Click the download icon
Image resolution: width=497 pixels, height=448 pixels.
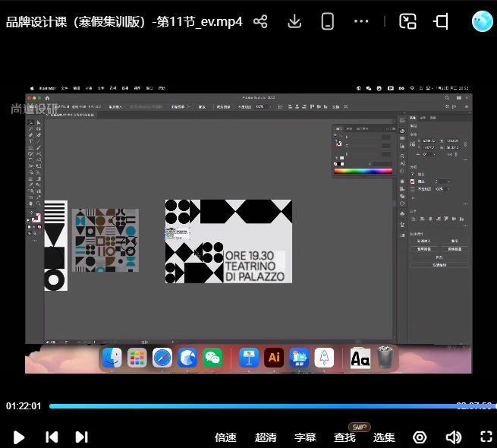pyautogui.click(x=295, y=21)
